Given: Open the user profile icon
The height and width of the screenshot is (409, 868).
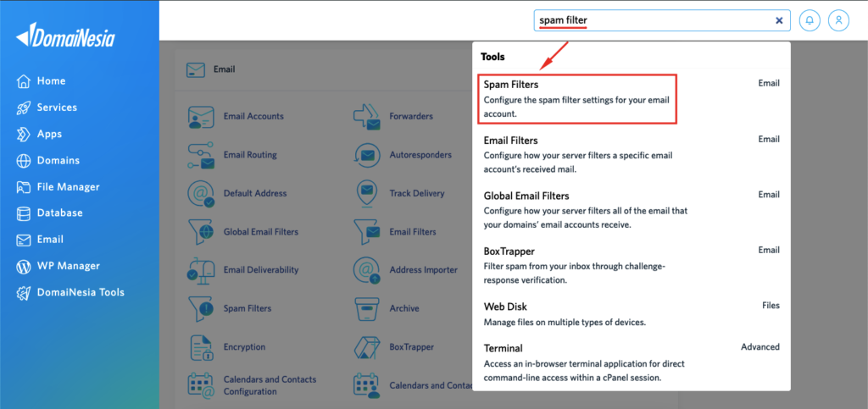Looking at the screenshot, I should click(838, 20).
